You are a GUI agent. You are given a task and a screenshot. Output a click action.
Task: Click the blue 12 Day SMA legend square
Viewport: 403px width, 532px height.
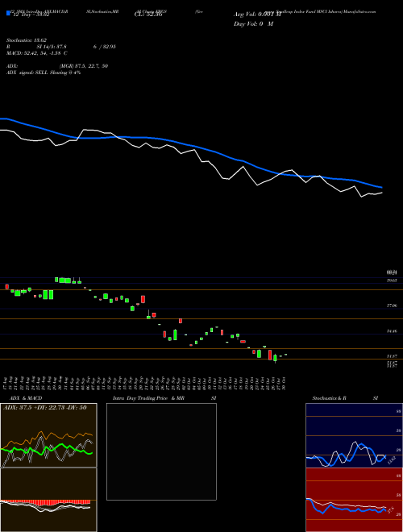[x=8, y=14]
